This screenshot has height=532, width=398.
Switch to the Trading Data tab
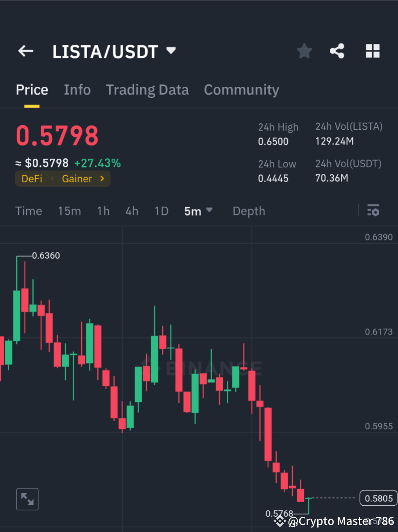147,90
